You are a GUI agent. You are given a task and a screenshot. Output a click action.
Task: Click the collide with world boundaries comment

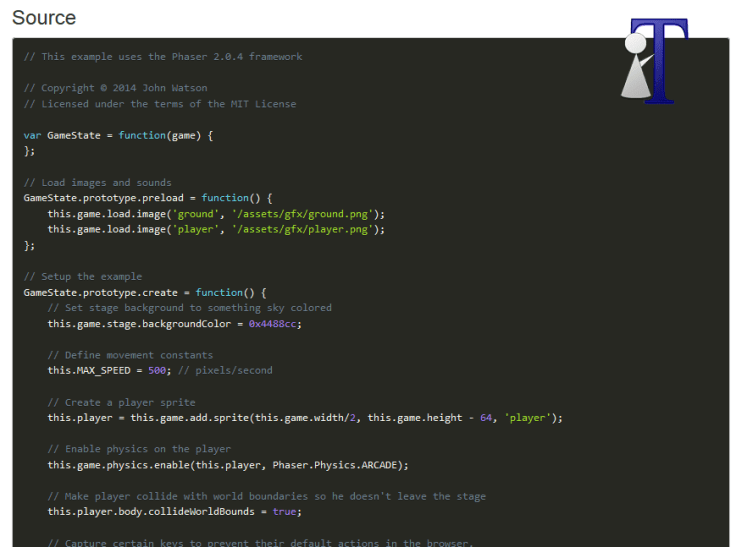coord(267,496)
